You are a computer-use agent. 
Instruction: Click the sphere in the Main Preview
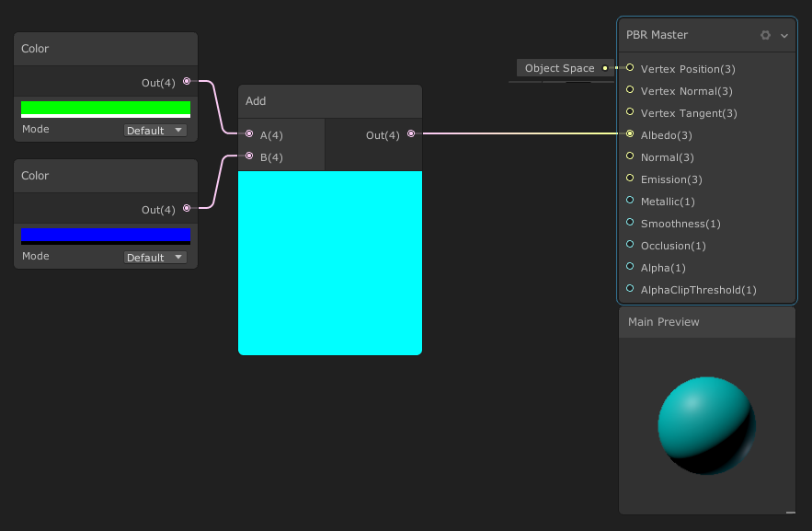[706, 425]
